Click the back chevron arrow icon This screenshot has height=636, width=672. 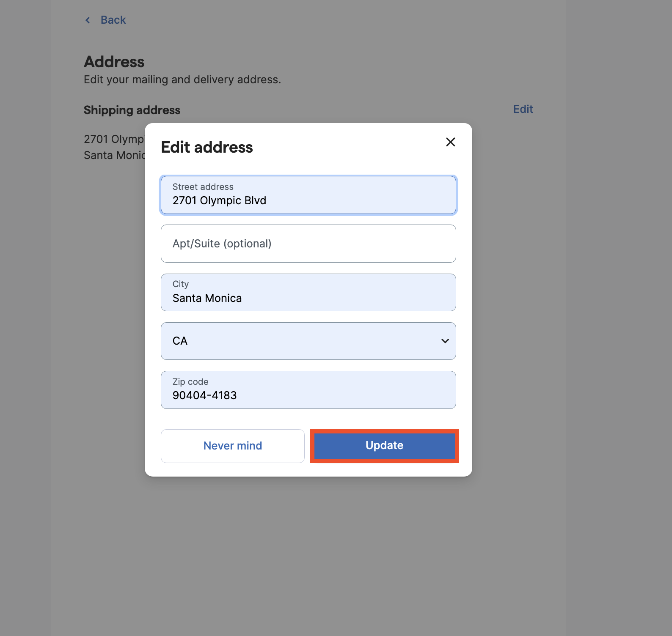pyautogui.click(x=88, y=20)
